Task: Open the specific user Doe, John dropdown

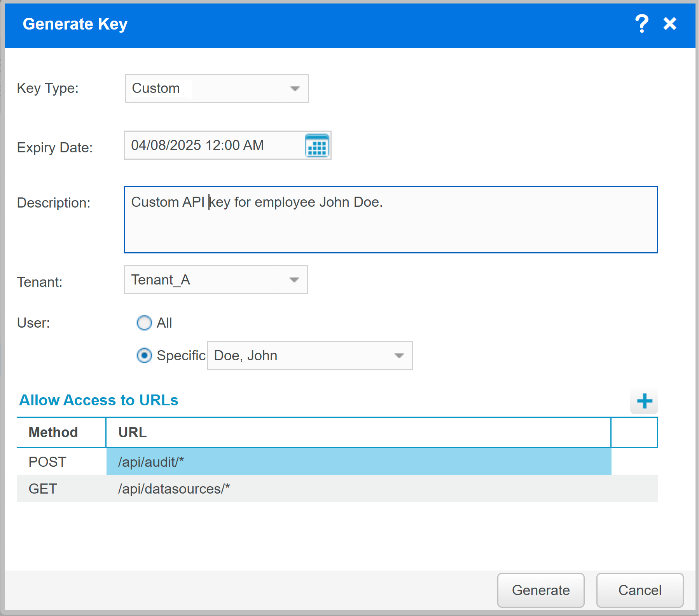Action: [x=310, y=355]
